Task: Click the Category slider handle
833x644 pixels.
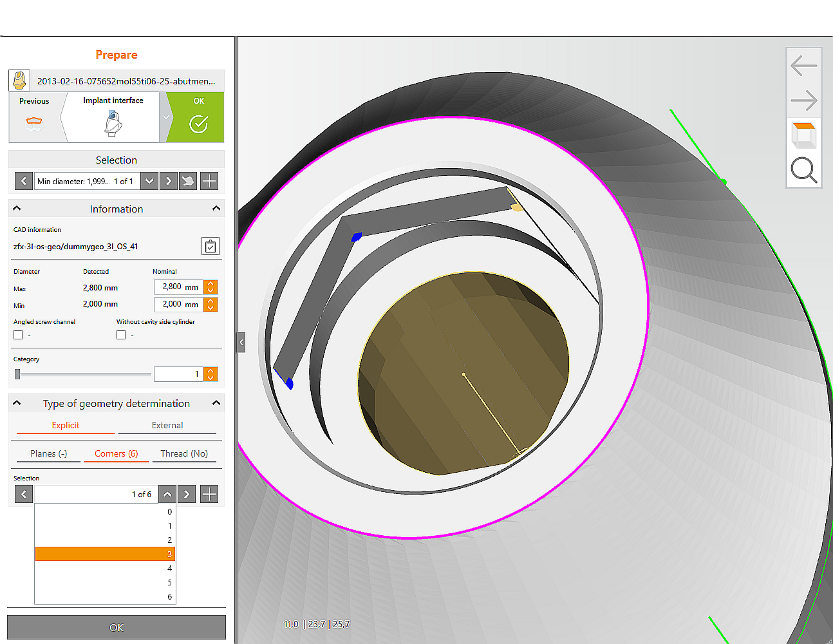Action: coord(17,374)
